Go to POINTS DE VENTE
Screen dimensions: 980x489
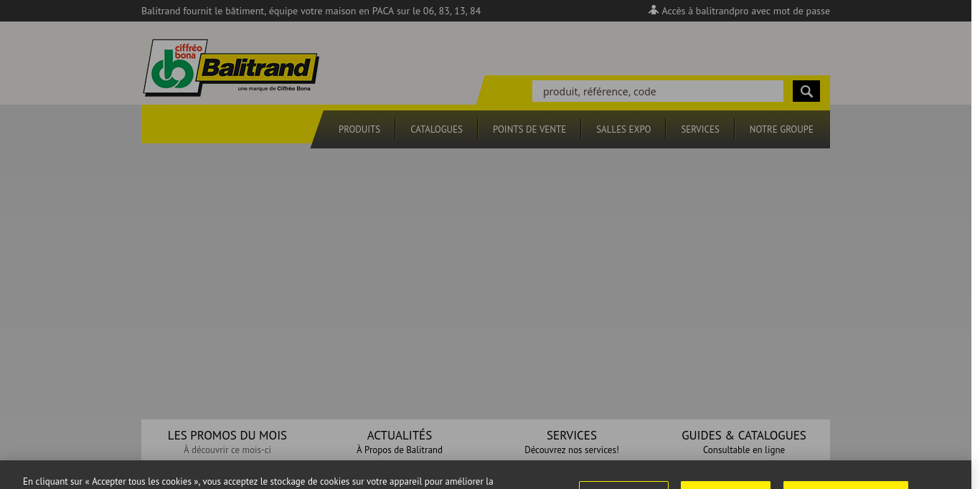pyautogui.click(x=529, y=129)
